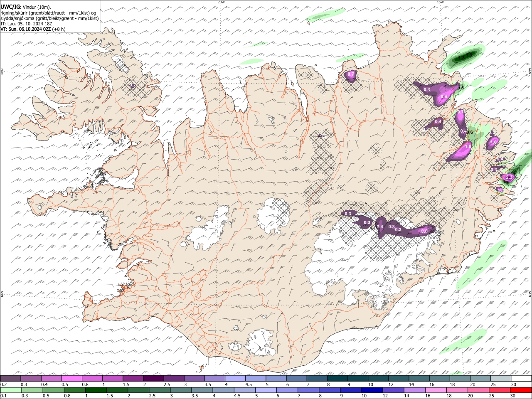532x399 pixels.
Task: Pick the 1 dark green swatch, lower legend
Action: point(96,390)
